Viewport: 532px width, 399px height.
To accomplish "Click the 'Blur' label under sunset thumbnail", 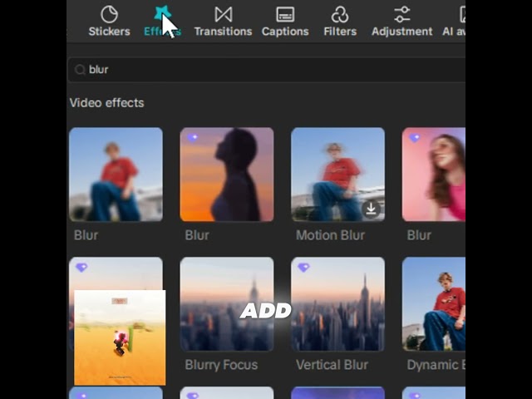I will [x=197, y=235].
